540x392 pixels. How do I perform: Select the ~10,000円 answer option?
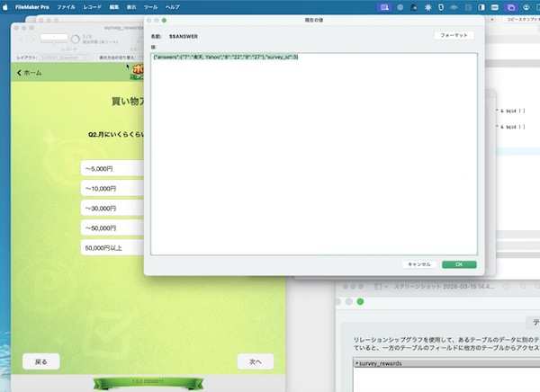point(112,188)
